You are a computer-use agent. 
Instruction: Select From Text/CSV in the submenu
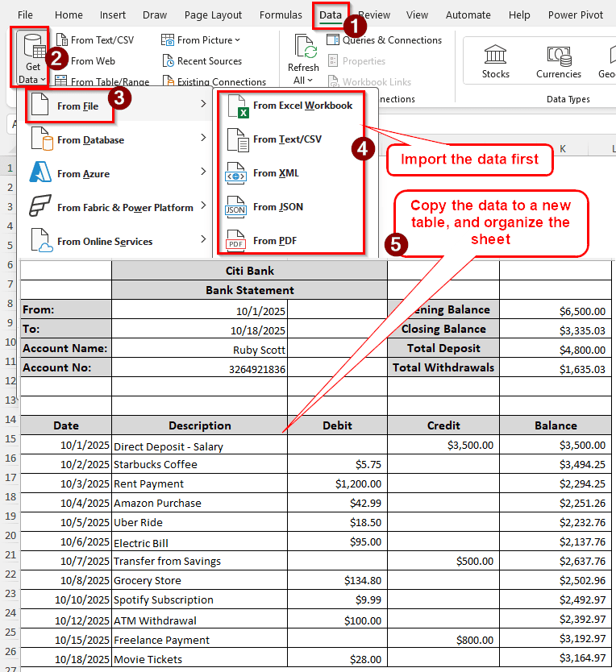(287, 139)
